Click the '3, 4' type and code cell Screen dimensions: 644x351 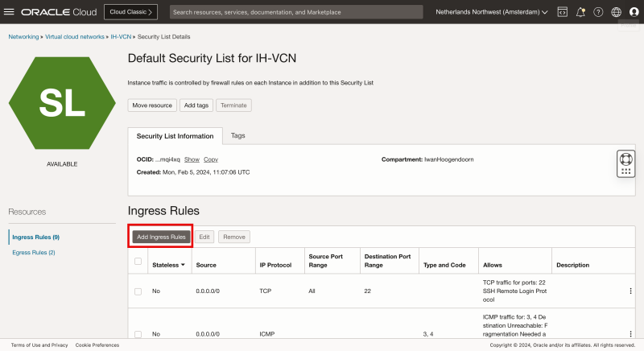(x=428, y=334)
